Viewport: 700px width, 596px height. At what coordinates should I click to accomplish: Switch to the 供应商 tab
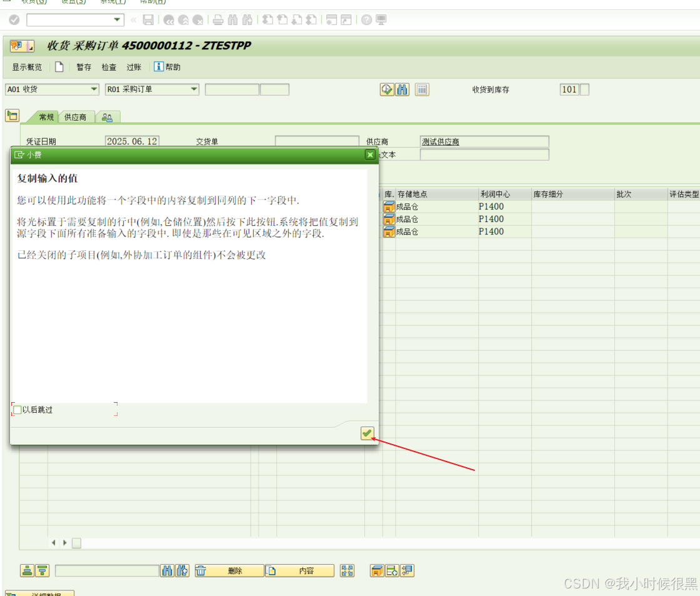76,117
